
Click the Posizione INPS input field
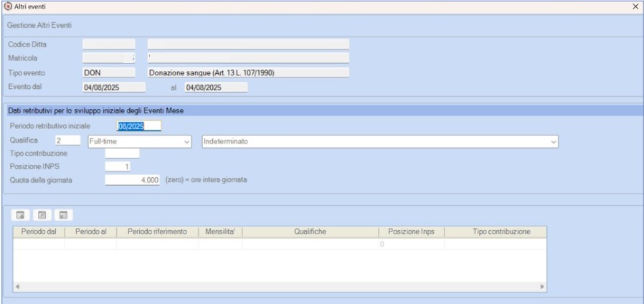pos(118,166)
